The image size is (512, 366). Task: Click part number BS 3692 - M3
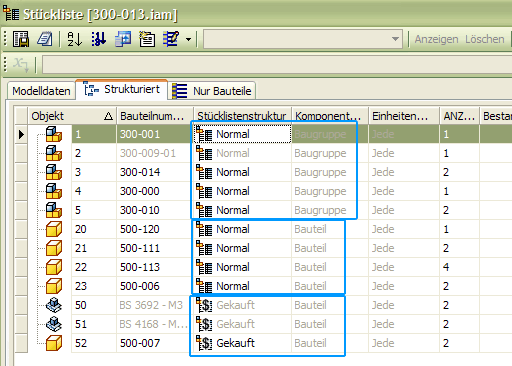pos(151,305)
